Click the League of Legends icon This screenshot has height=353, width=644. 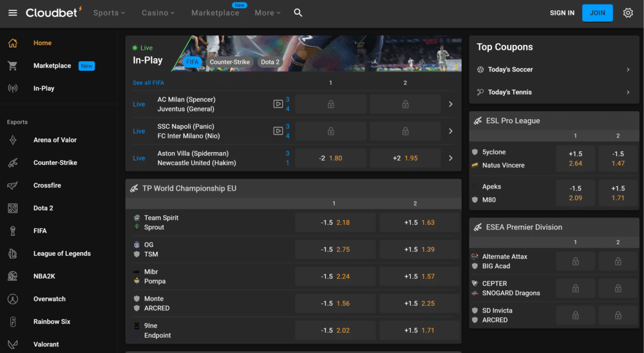click(x=13, y=254)
